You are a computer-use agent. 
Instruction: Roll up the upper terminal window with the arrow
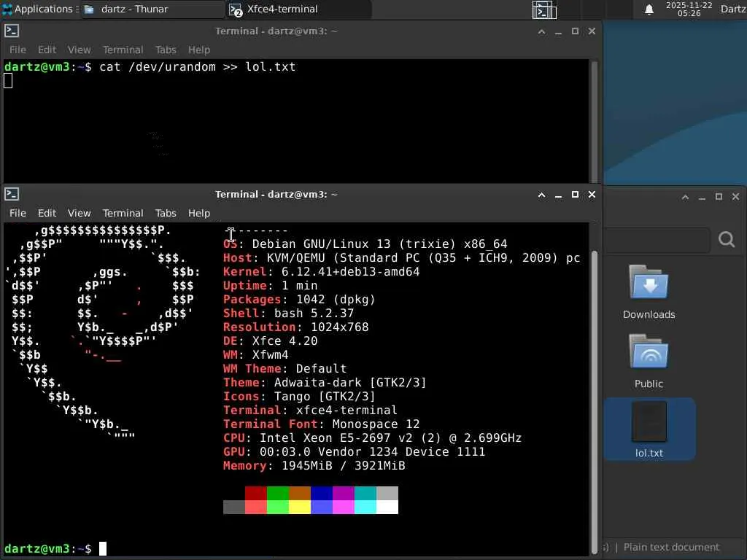pos(542,31)
